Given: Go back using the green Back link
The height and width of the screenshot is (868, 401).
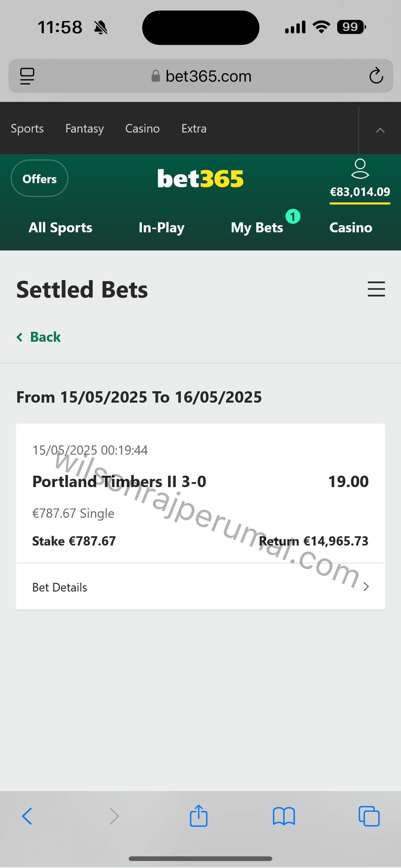Looking at the screenshot, I should tap(39, 337).
